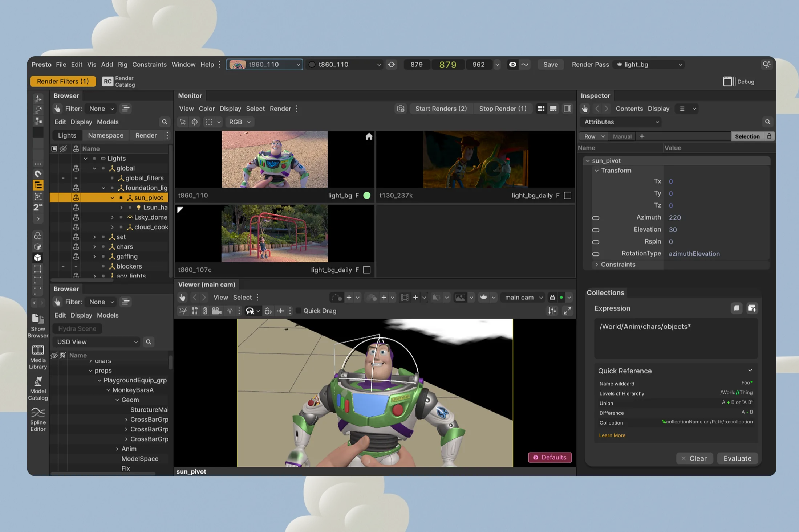The height and width of the screenshot is (532, 799).
Task: Expand the Constraints section in Inspector
Action: point(597,265)
